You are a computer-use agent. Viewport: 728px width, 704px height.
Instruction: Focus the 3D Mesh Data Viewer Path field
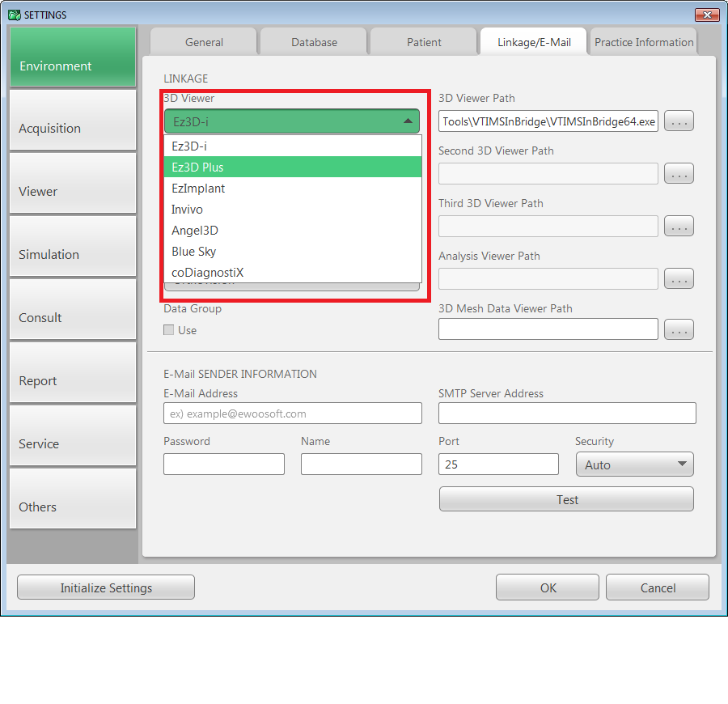(548, 329)
